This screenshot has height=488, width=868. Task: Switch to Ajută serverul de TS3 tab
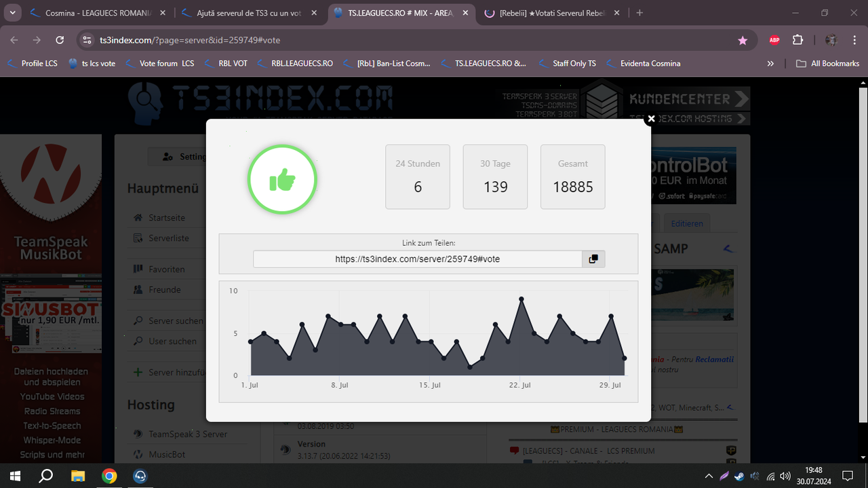pos(249,12)
